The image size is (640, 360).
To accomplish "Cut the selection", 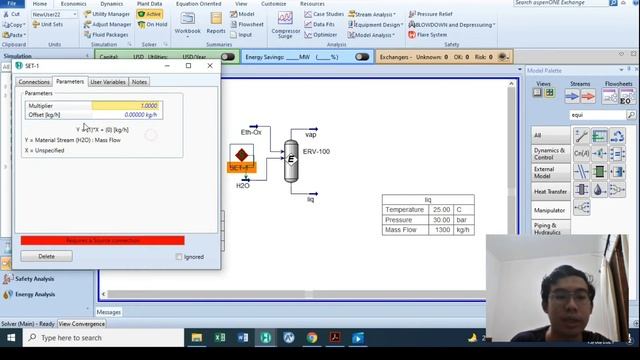I will (x=11, y=14).
